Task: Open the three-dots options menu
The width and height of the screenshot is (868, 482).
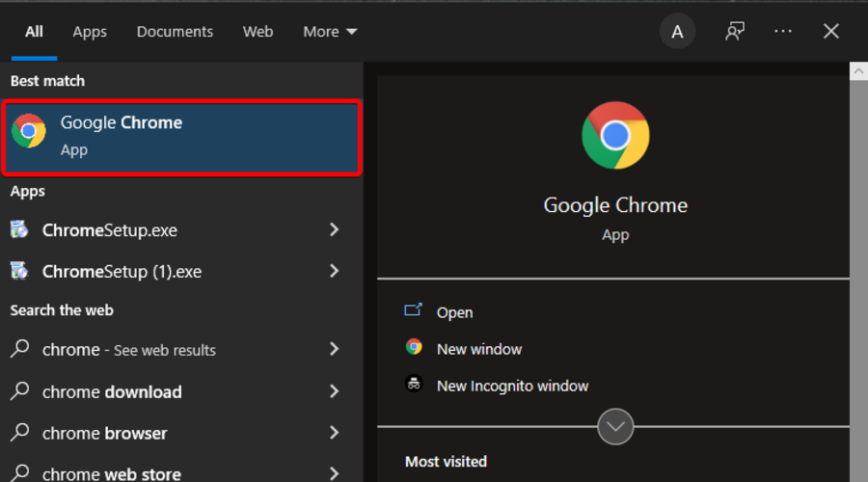Action: point(783,32)
